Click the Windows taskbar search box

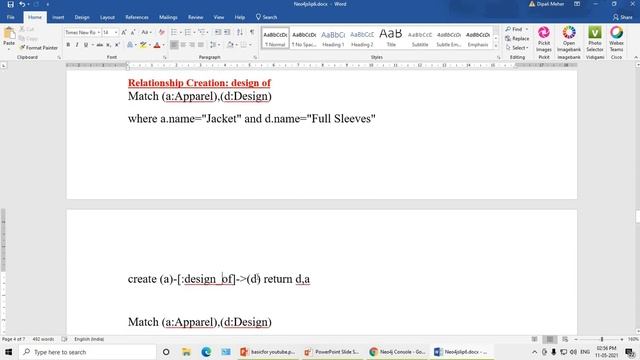tap(88, 352)
